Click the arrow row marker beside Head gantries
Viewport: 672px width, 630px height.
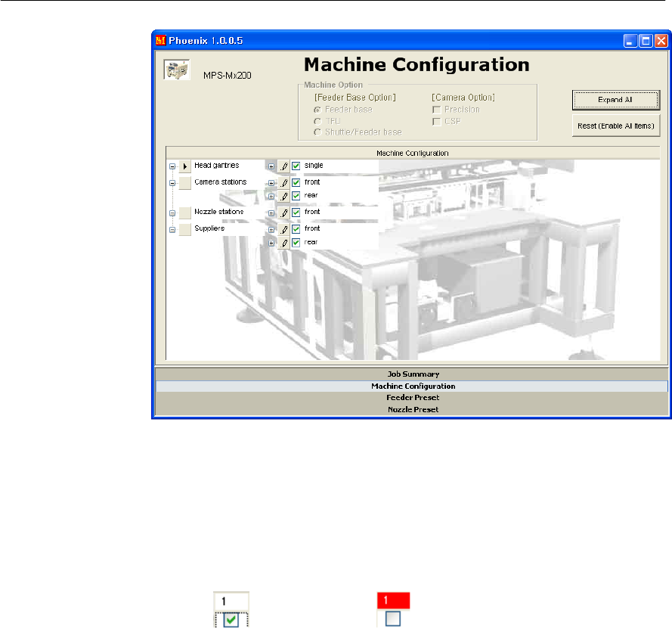pyautogui.click(x=185, y=166)
